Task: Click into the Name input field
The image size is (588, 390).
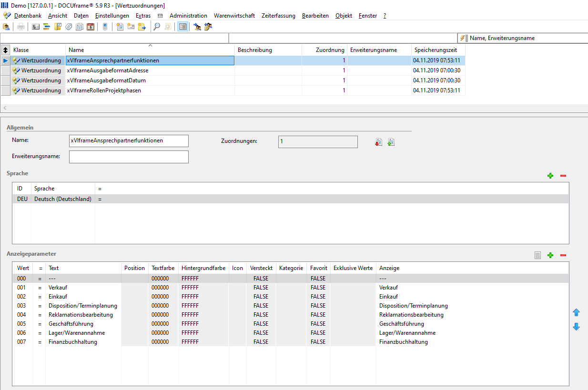Action: click(x=129, y=140)
